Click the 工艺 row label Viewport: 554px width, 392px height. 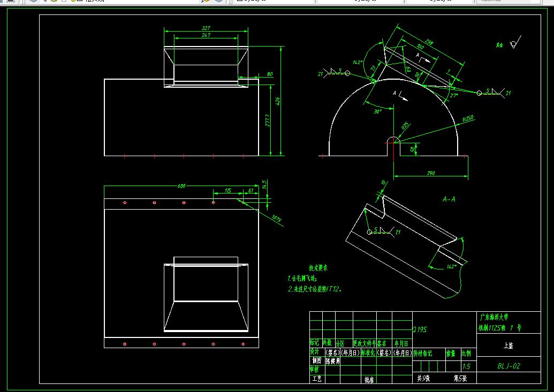(317, 379)
